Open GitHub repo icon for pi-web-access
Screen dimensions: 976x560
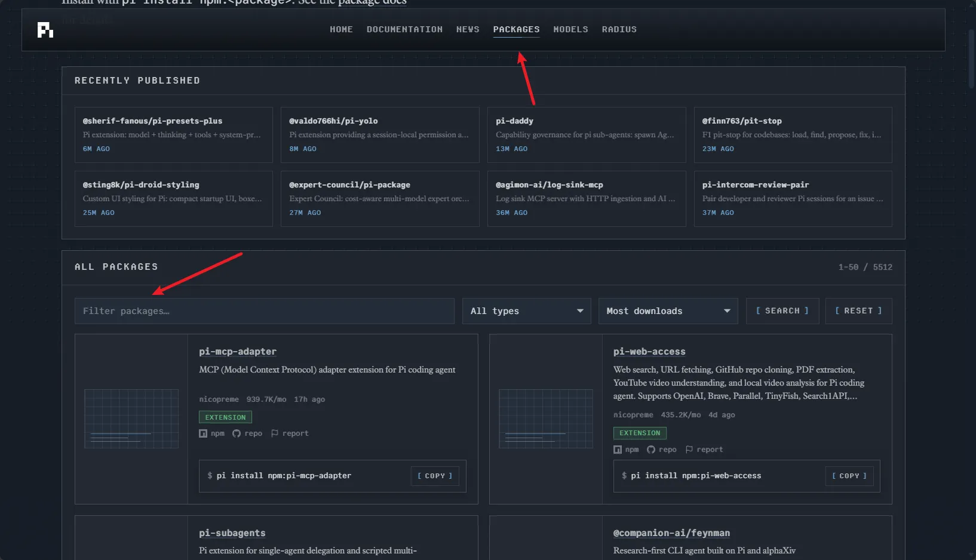coord(651,450)
